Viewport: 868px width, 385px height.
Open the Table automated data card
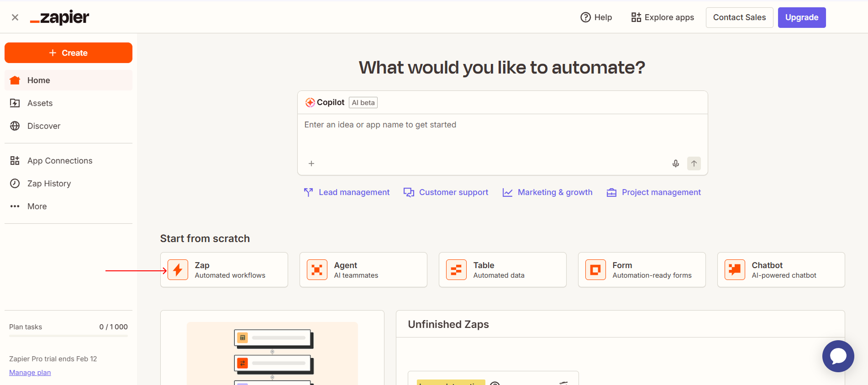coord(502,270)
